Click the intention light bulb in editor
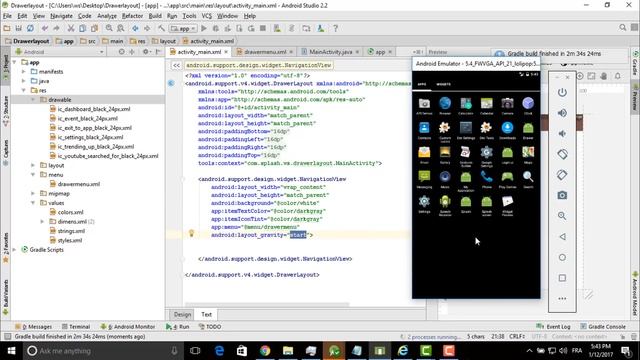This screenshot has width=640, height=360. 191,233
